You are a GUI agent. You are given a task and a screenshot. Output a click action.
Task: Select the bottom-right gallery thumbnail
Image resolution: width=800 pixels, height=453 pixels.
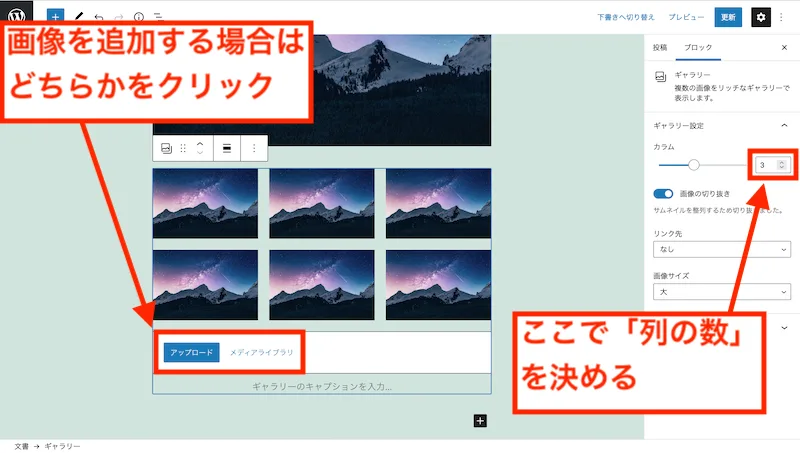click(x=438, y=285)
